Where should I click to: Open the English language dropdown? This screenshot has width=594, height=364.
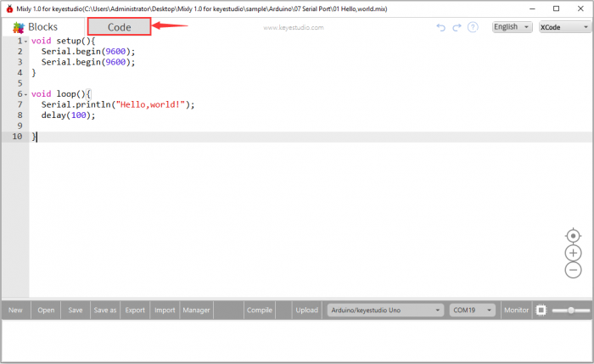512,27
